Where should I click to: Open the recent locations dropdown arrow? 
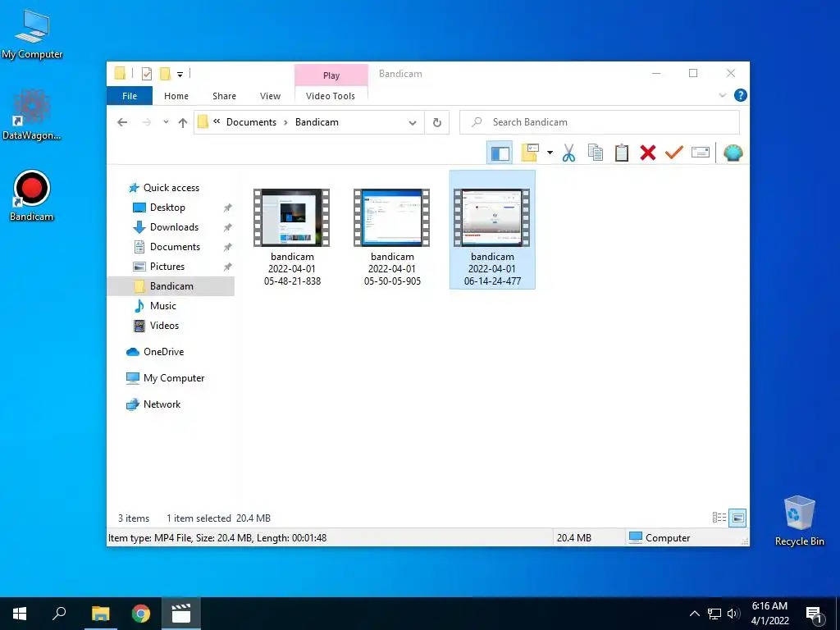click(x=166, y=122)
